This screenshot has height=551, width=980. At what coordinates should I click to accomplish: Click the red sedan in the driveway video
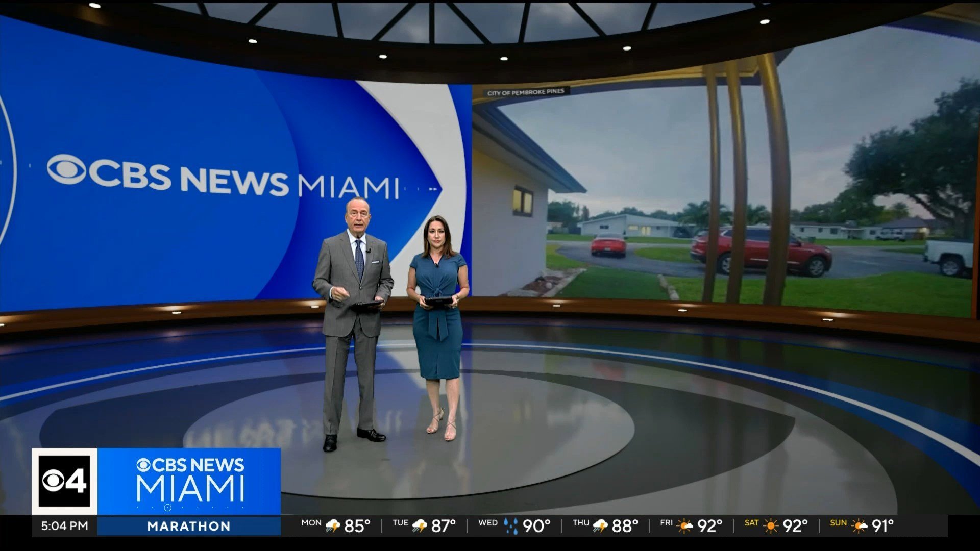[608, 245]
